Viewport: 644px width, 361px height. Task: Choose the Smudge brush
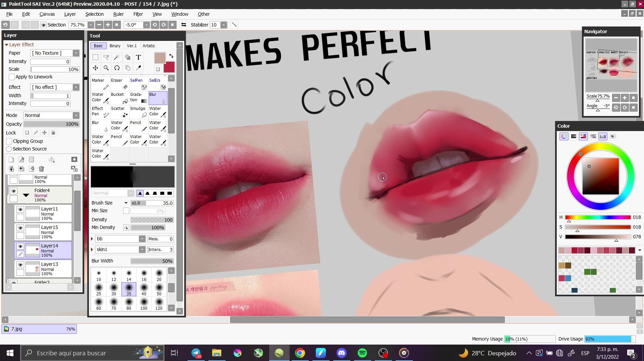click(138, 112)
